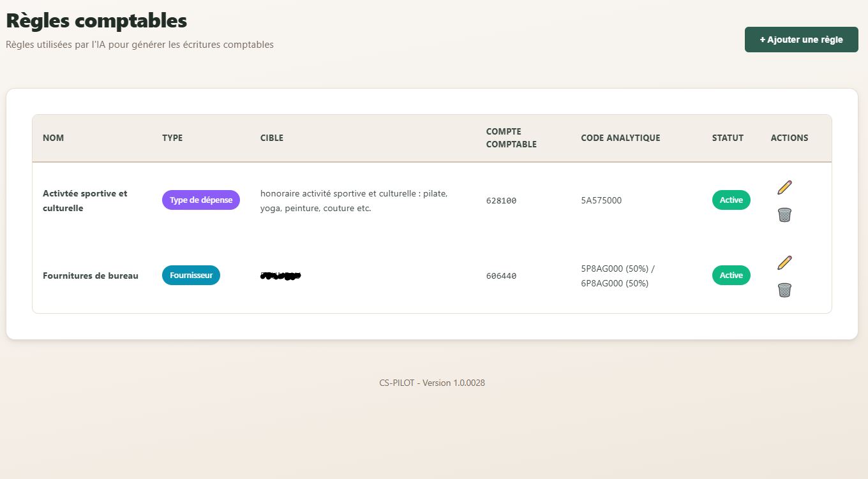Click account number 628100
Viewport: 868px width, 479px height.
(501, 200)
